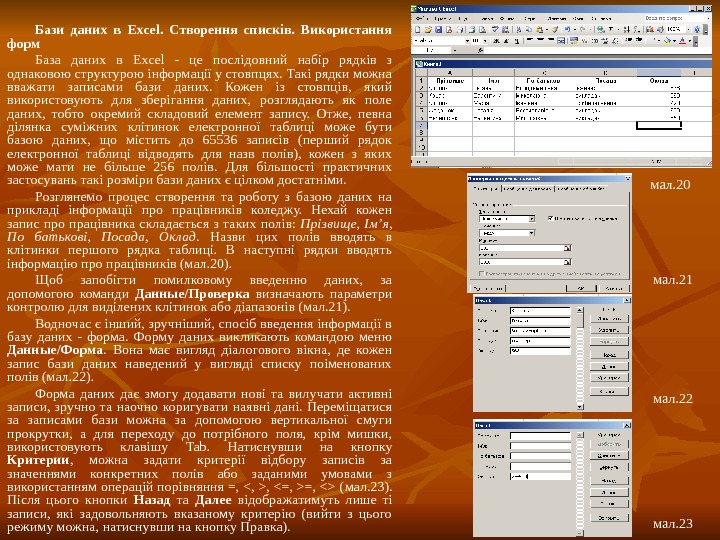Open the Вставка menu in Excel
The width and height of the screenshot is (720, 540).
(x=487, y=18)
